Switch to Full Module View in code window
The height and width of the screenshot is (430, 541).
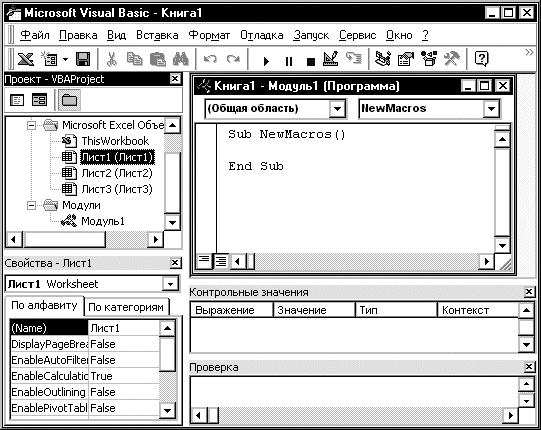[220, 261]
